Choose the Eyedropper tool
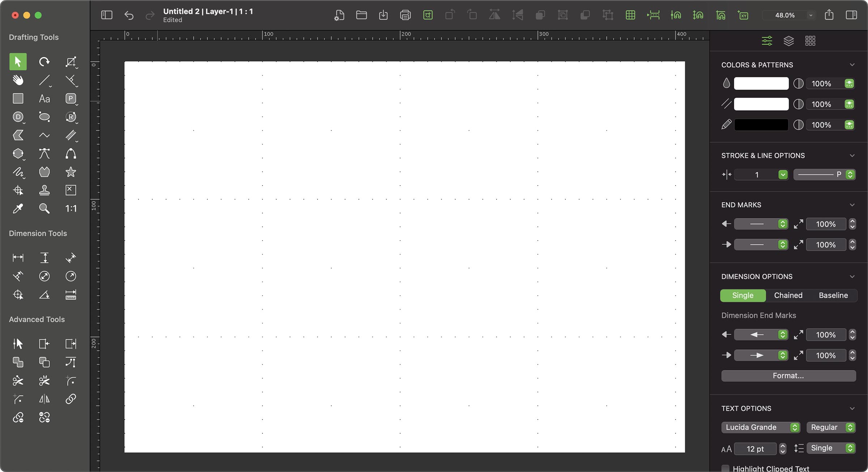The width and height of the screenshot is (868, 472). tap(18, 209)
